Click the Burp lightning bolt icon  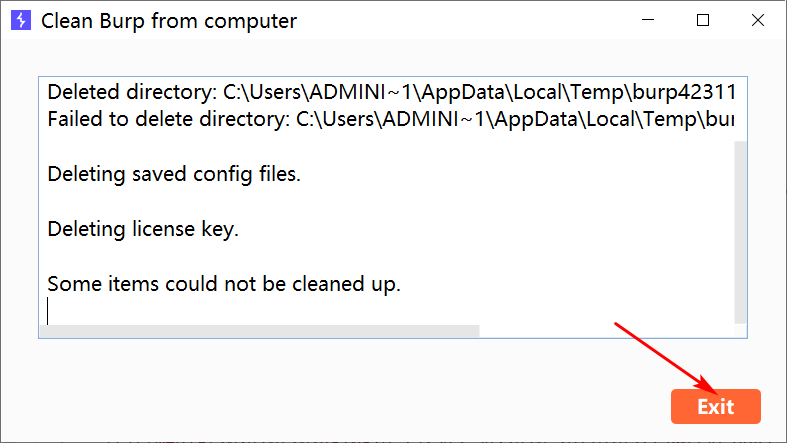[21, 21]
